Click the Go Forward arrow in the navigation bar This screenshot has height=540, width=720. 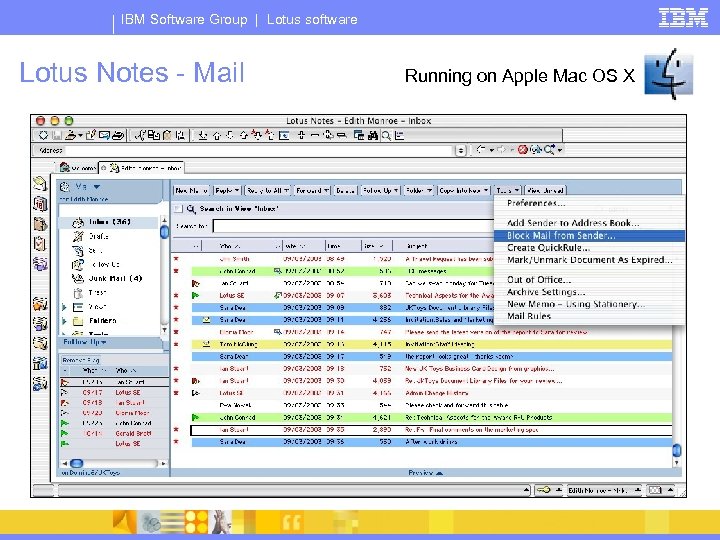(x=501, y=150)
